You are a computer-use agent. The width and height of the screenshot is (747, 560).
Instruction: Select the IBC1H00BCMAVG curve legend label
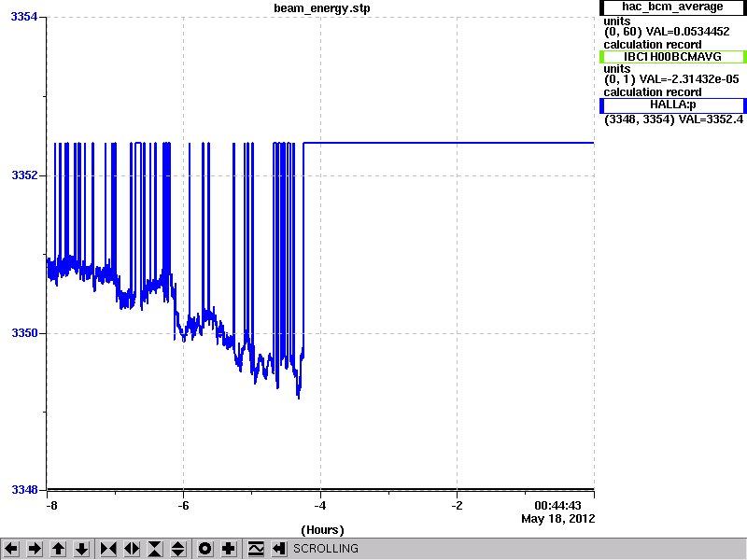[672, 57]
